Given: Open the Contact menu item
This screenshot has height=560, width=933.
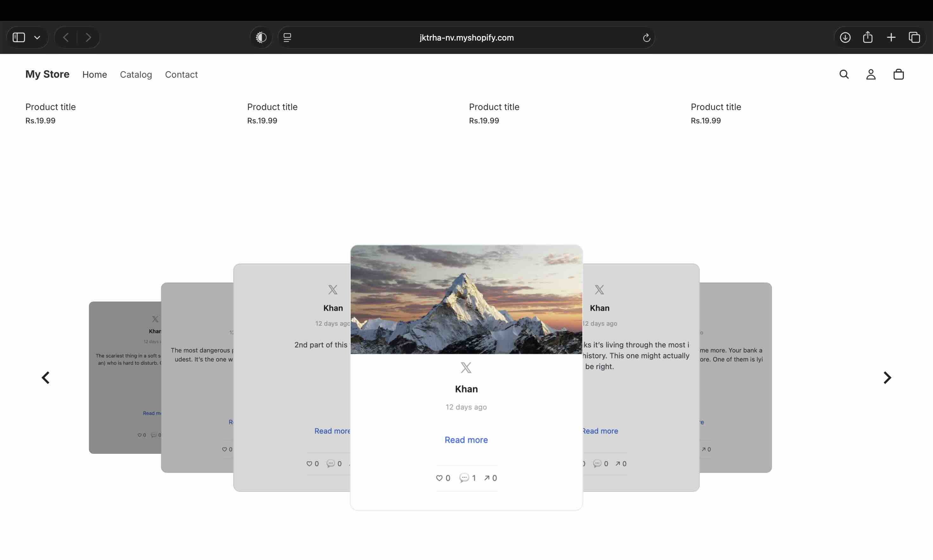Looking at the screenshot, I should pos(181,74).
